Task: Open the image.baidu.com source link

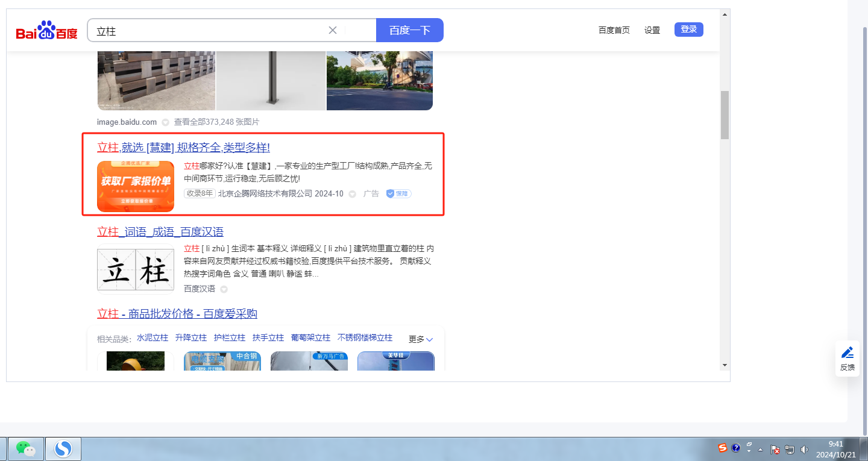Action: 127,122
